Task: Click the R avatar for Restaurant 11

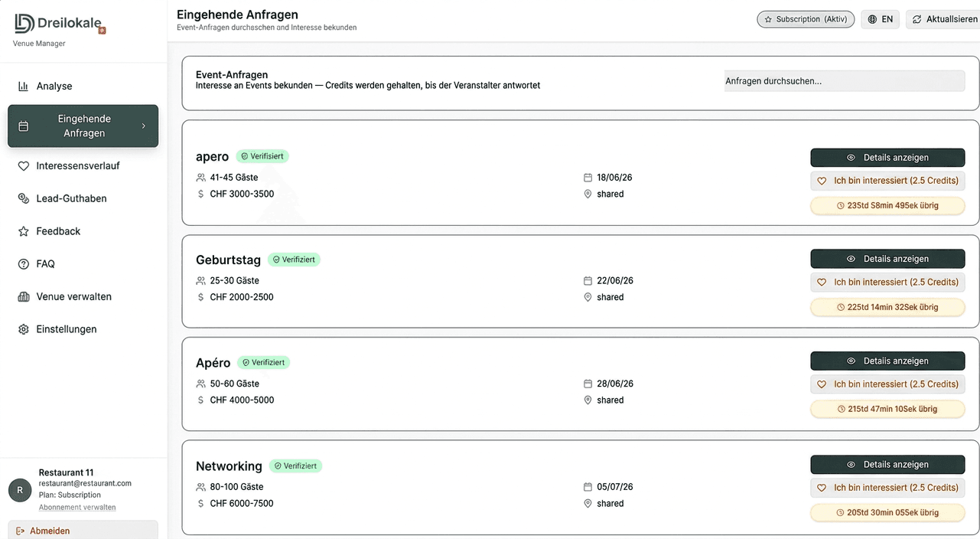Action: (x=20, y=490)
